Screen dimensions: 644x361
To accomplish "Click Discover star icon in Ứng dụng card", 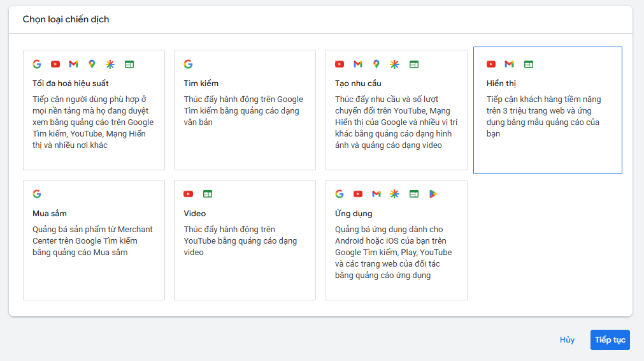I will click(x=395, y=194).
